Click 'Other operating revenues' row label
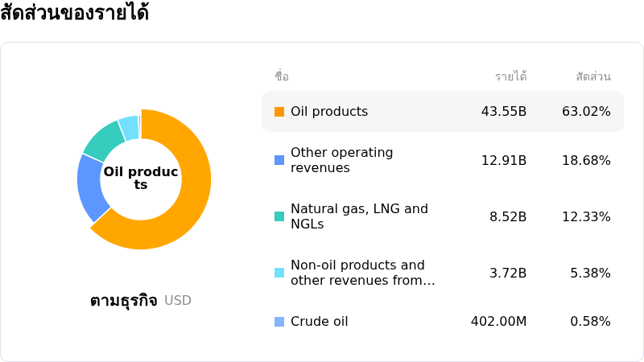The height and width of the screenshot is (362, 644). pyautogui.click(x=341, y=160)
